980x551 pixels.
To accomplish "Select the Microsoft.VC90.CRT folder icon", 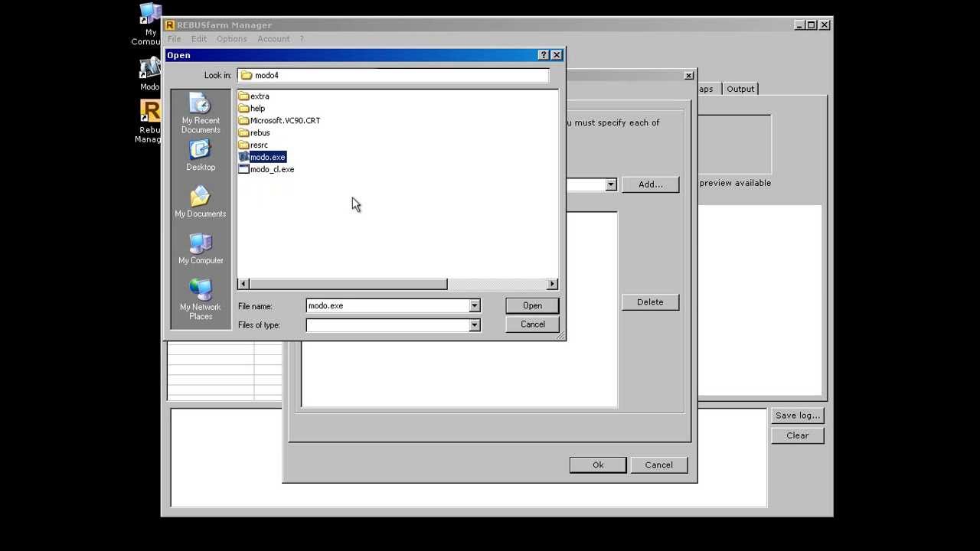I will click(243, 121).
